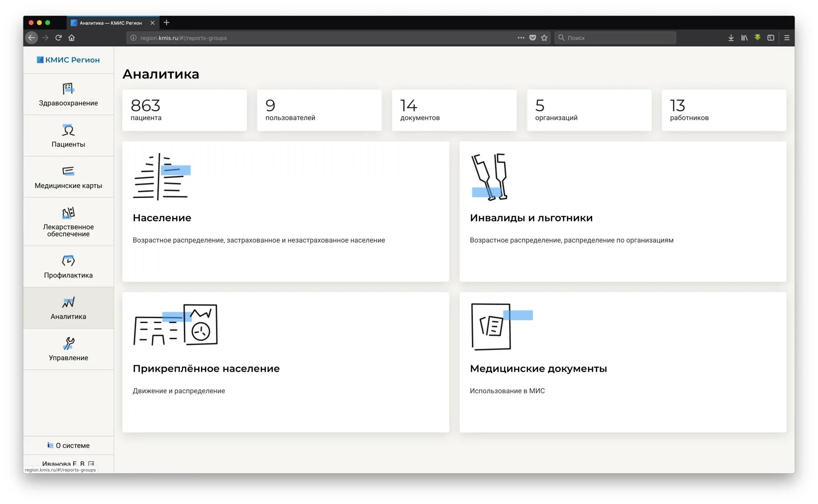This screenshot has width=818, height=504.
Task: Click the crutches icon for Инвалиды и льготники
Action: tap(489, 177)
